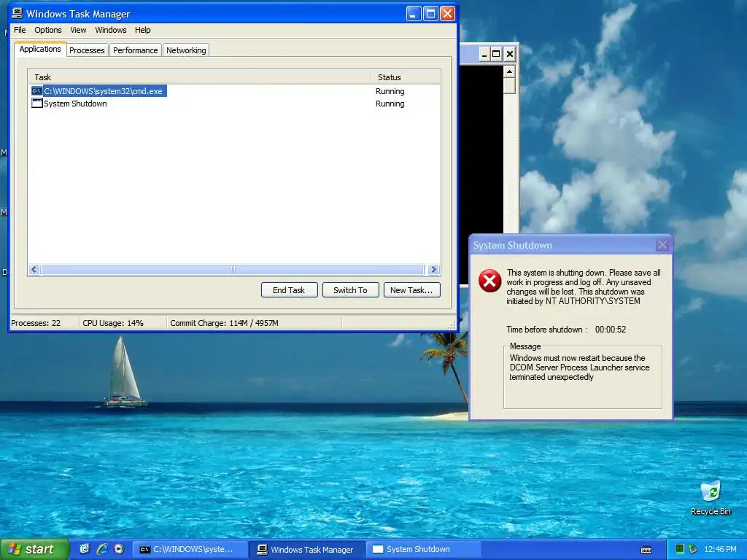Click the Commit Charge status entry
Viewport: 747px width, 560px height.
pyautogui.click(x=225, y=323)
